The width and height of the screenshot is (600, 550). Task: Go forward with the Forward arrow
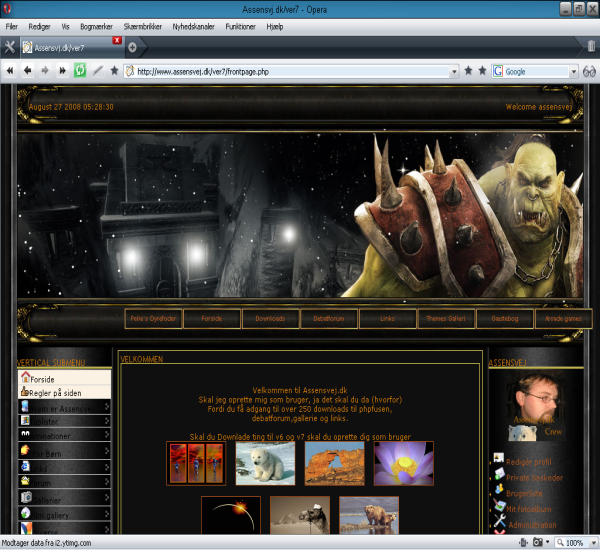45,70
